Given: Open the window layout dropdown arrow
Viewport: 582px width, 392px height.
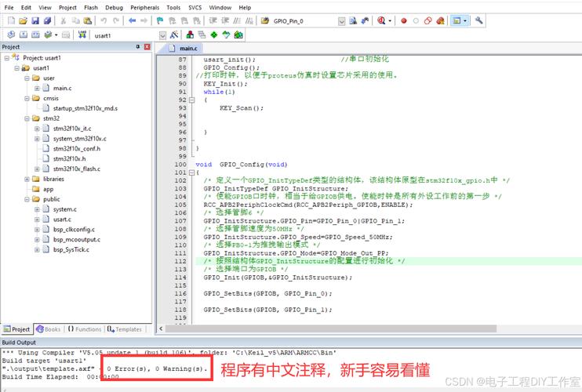Looking at the screenshot, I should pos(465,20).
